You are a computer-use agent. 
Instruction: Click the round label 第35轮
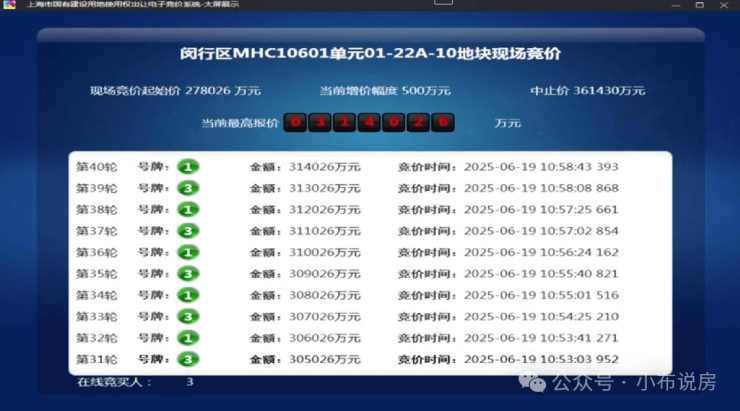(x=96, y=274)
